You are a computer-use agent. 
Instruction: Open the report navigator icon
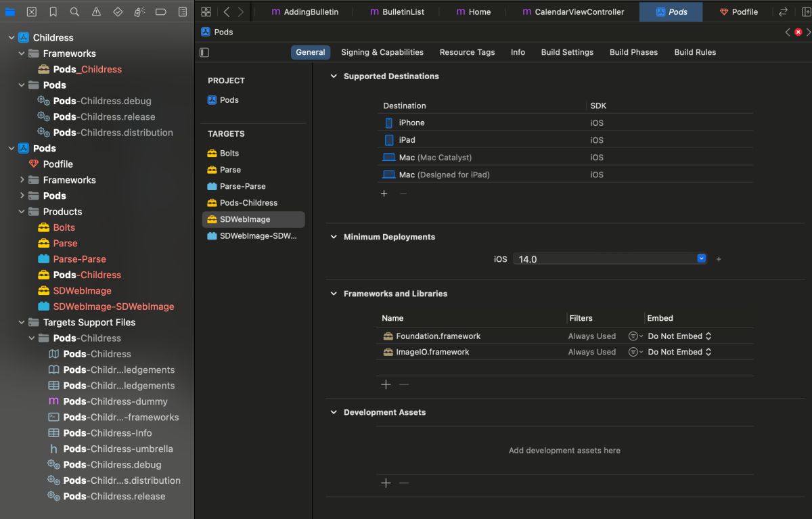coord(183,12)
